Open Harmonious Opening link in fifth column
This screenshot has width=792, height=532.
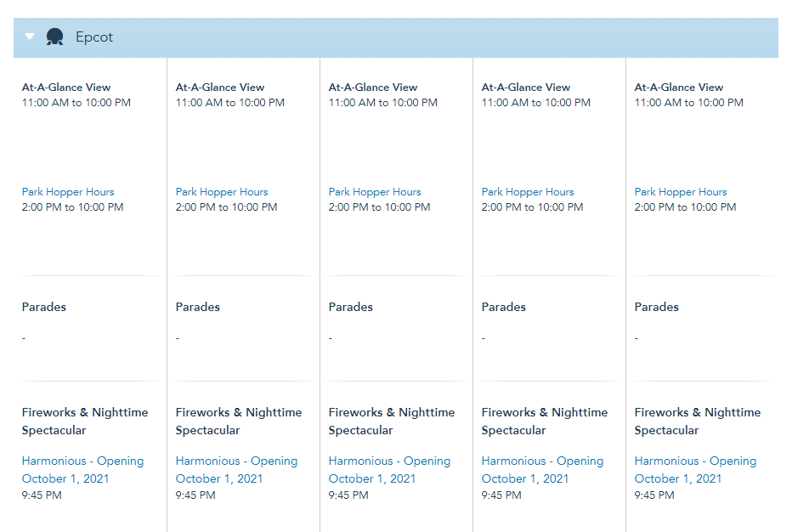(695, 469)
